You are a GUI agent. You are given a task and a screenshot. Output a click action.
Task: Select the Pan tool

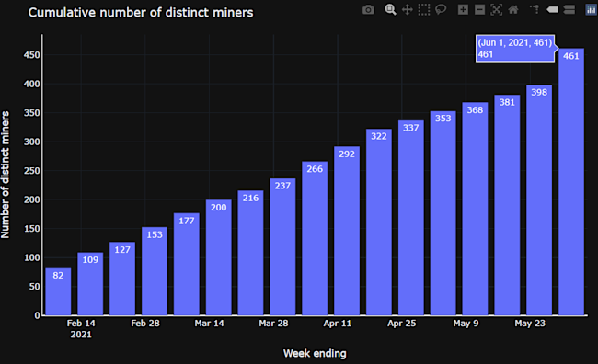click(x=408, y=9)
